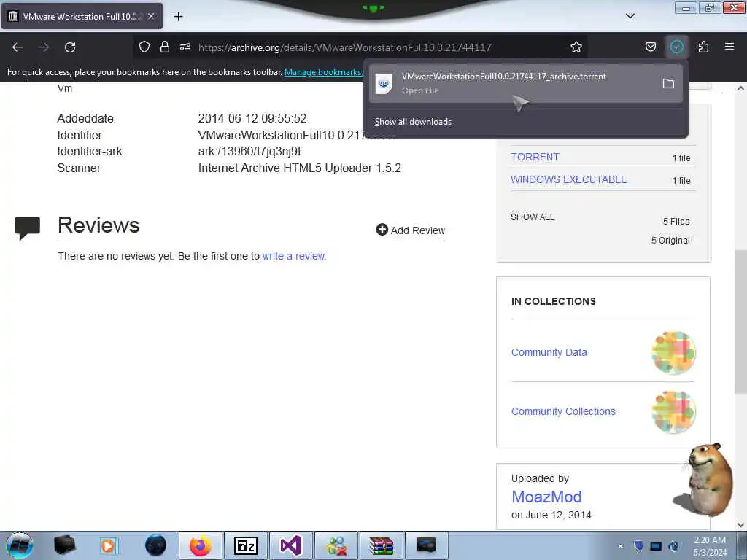Open the dark globe taskbar app
The height and width of the screenshot is (560, 747).
[x=155, y=545]
